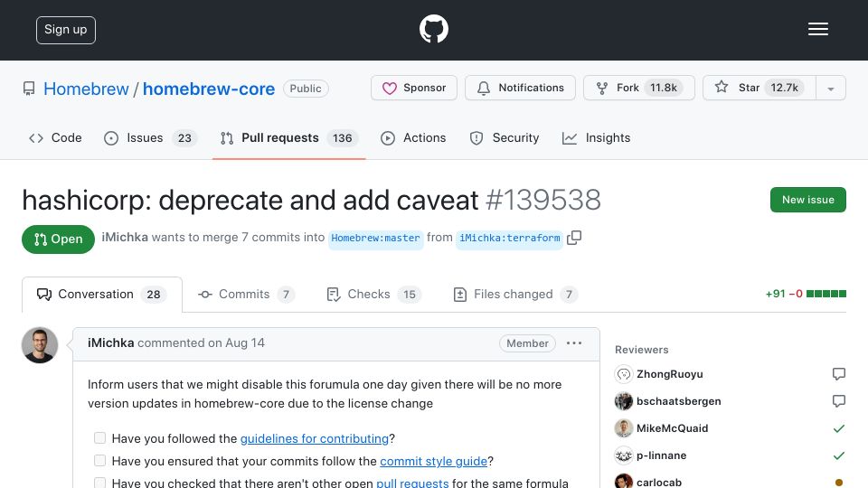Click the GitHub logo in the header
The height and width of the screenshot is (488, 868).
pos(433,29)
